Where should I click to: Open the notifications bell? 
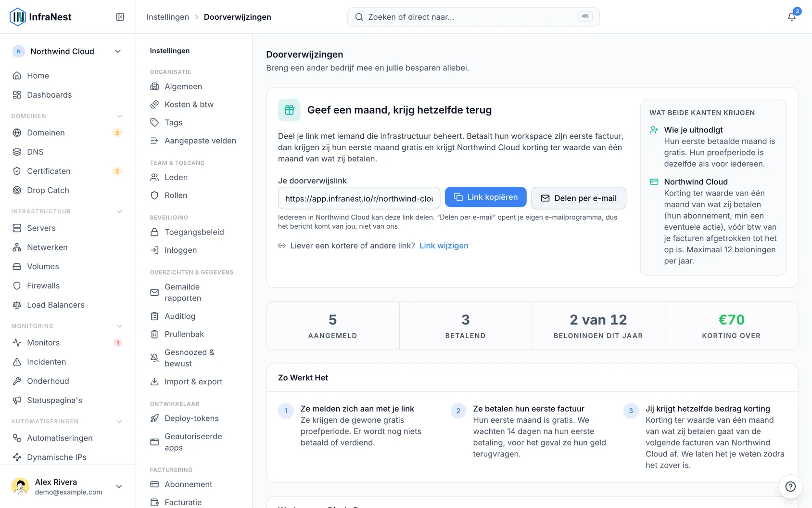click(791, 17)
